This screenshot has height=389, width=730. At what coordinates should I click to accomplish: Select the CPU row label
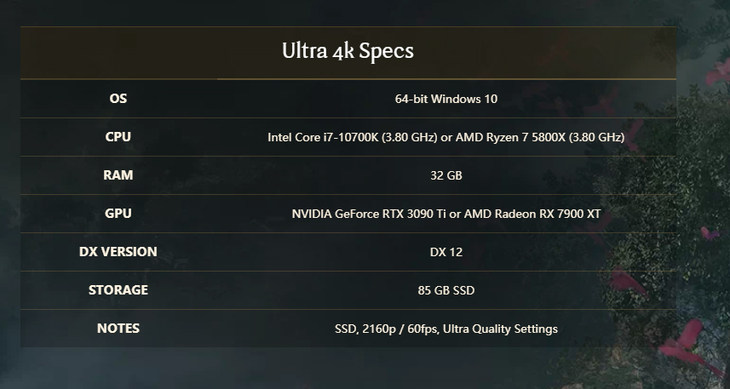coord(118,137)
